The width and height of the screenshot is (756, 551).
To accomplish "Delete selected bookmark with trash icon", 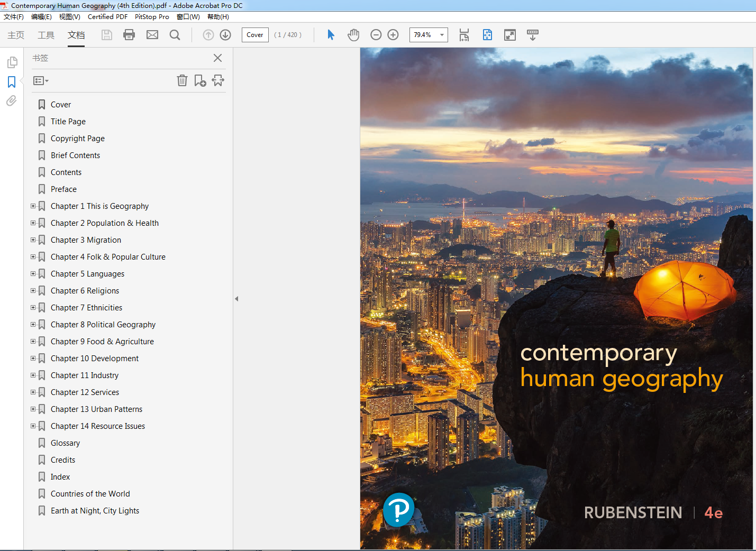I will (x=182, y=80).
